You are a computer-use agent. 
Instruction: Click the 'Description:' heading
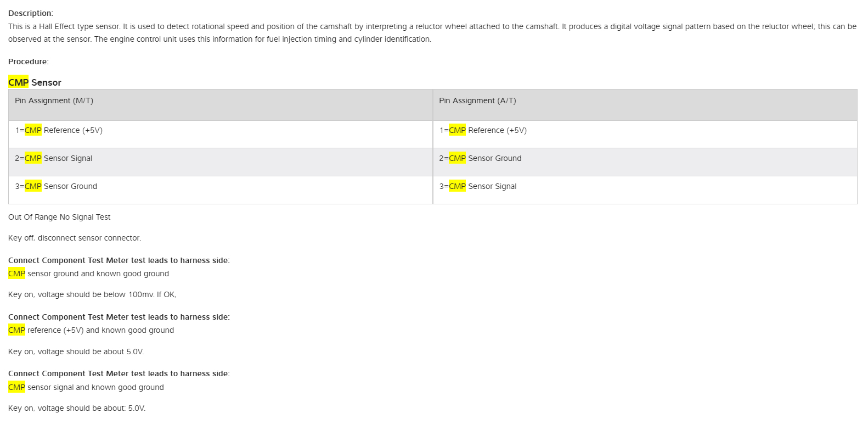coord(31,13)
